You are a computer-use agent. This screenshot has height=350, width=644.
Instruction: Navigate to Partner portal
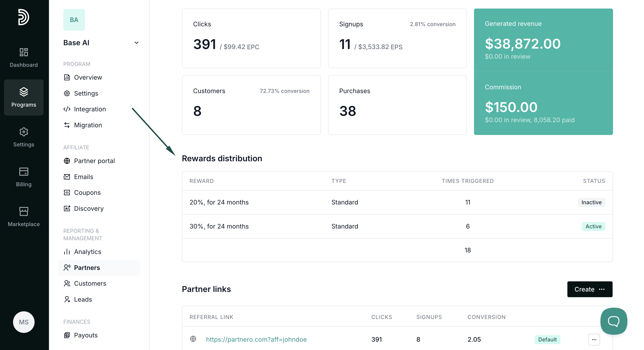click(x=94, y=161)
